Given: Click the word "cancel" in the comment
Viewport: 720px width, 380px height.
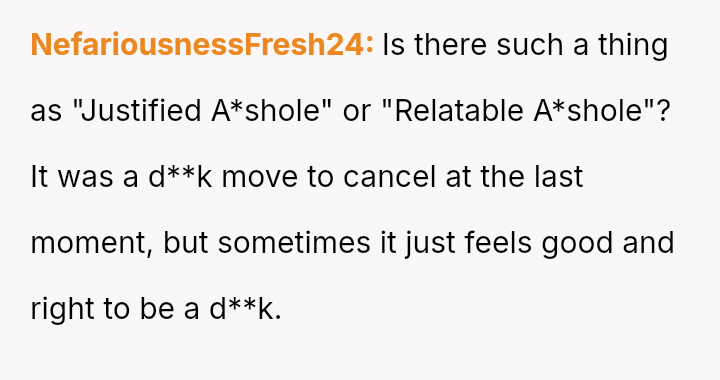Looking at the screenshot, I should 389,177.
